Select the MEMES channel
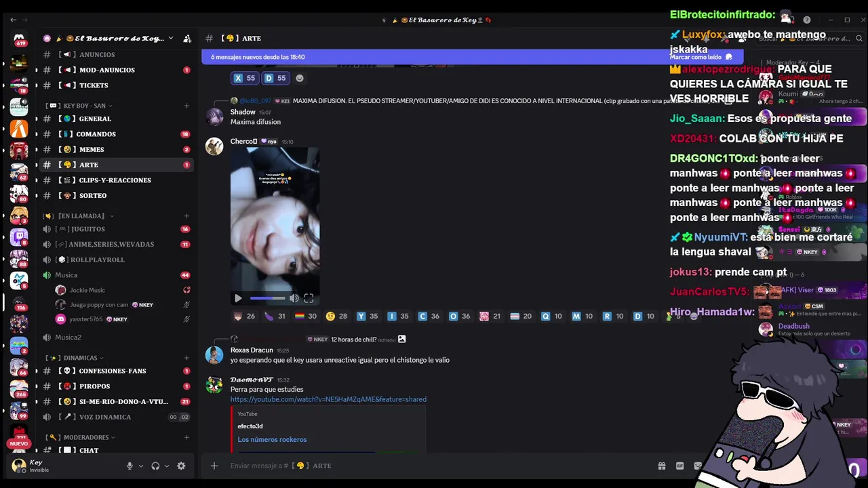868x488 pixels. pos(92,149)
